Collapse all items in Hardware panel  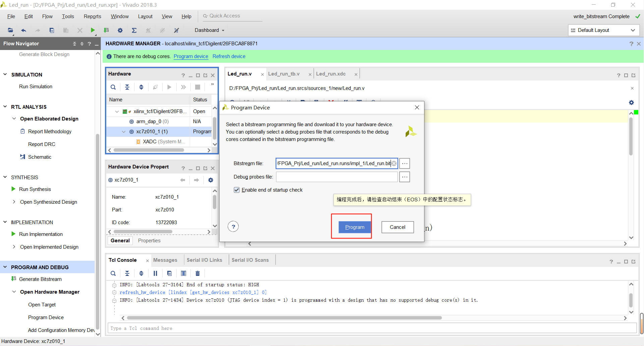coord(127,87)
